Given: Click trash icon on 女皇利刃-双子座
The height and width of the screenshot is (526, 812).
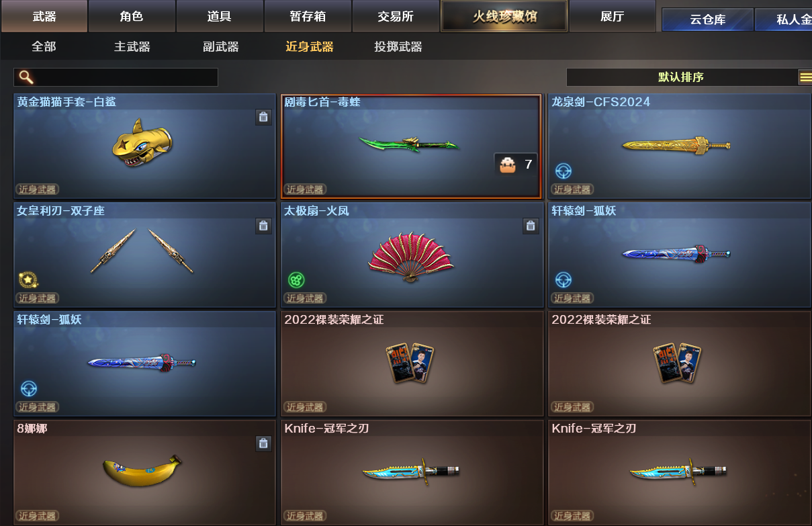Looking at the screenshot, I should [x=263, y=226].
